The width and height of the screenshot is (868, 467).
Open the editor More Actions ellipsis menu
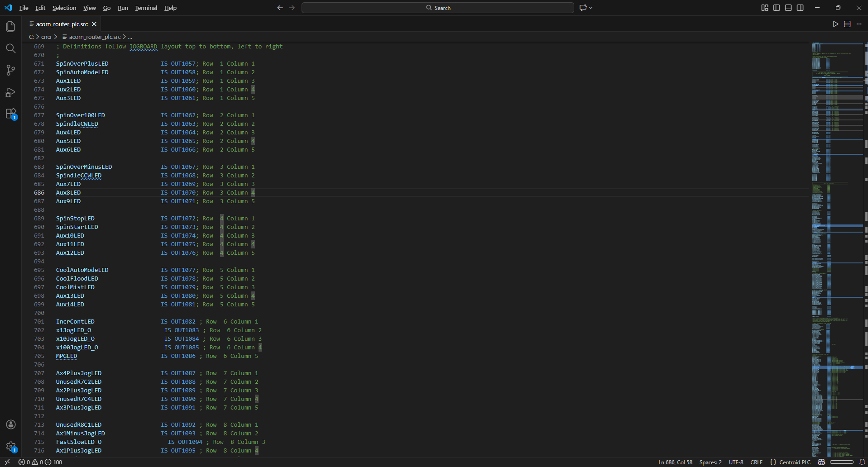pyautogui.click(x=859, y=24)
